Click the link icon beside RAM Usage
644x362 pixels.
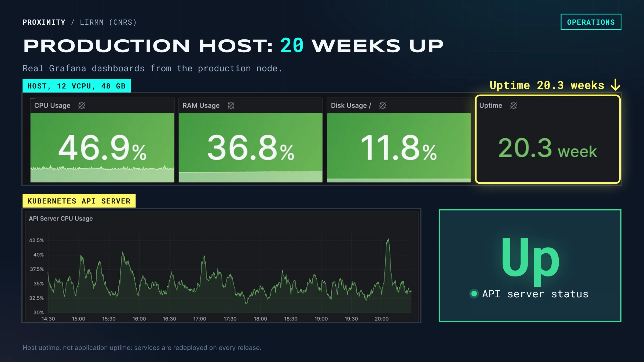click(x=231, y=106)
